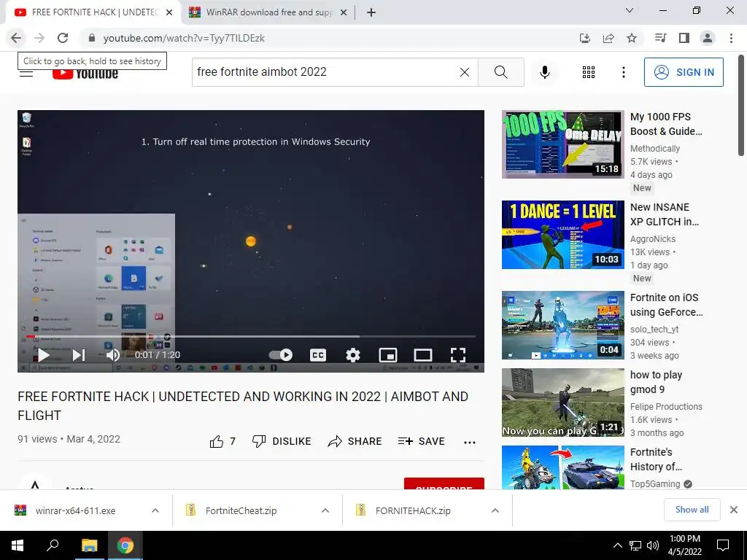Enter fullscreen mode
This screenshot has height=560, width=747.
[458, 355]
